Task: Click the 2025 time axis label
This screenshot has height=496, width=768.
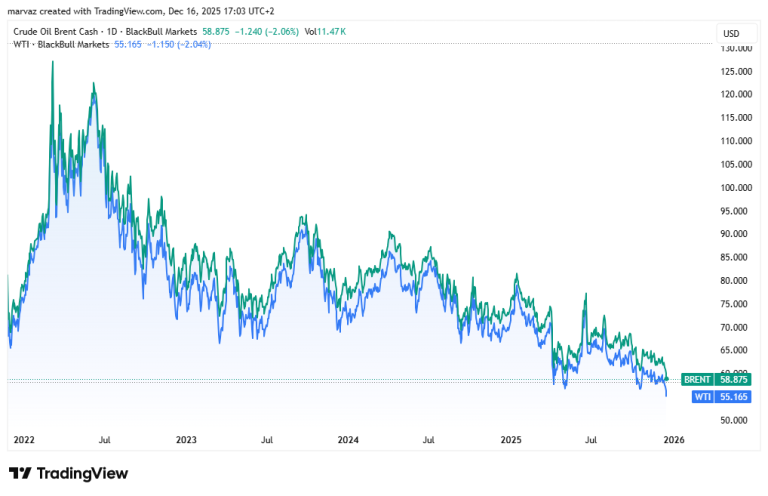Action: (511, 440)
